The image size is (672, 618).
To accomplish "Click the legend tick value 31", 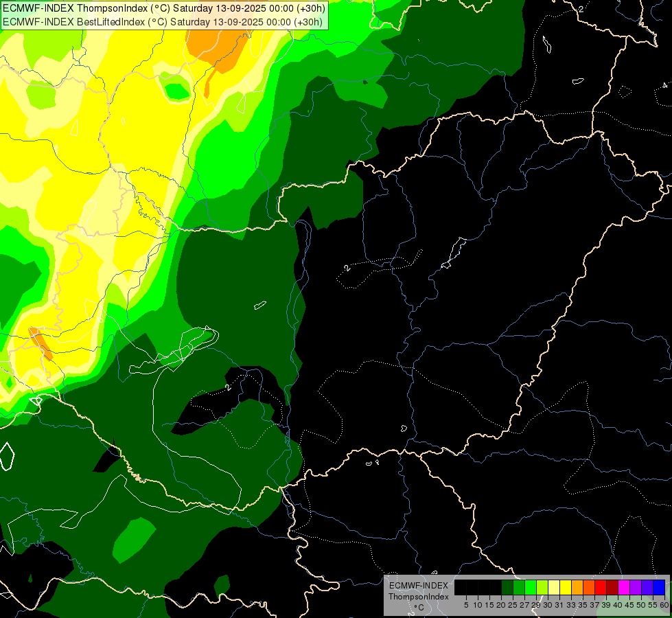I will tap(559, 605).
